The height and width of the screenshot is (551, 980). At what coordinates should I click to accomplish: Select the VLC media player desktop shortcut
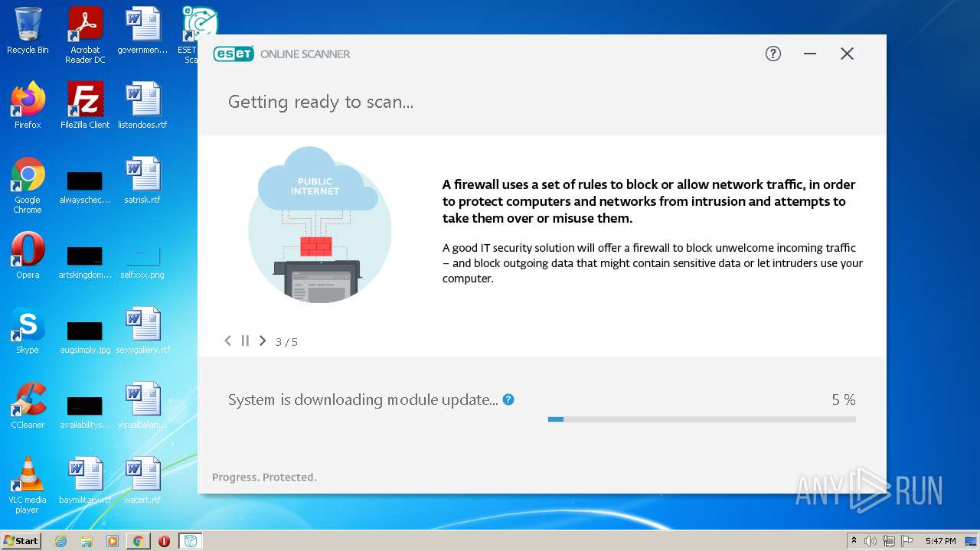pyautogui.click(x=28, y=485)
